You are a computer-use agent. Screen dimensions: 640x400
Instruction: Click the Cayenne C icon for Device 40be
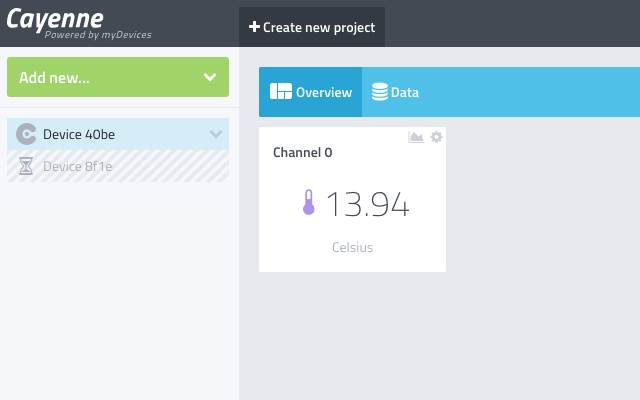tap(26, 134)
